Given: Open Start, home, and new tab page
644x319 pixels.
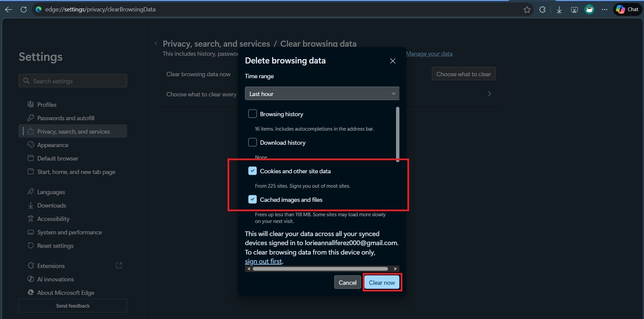Looking at the screenshot, I should pos(73,172).
